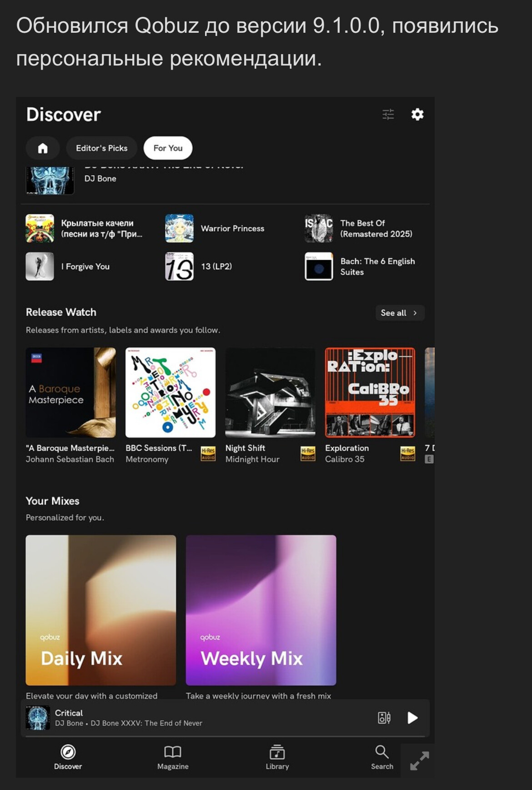The image size is (532, 790).
Task: Expand the screenshot to full size
Action: (419, 761)
